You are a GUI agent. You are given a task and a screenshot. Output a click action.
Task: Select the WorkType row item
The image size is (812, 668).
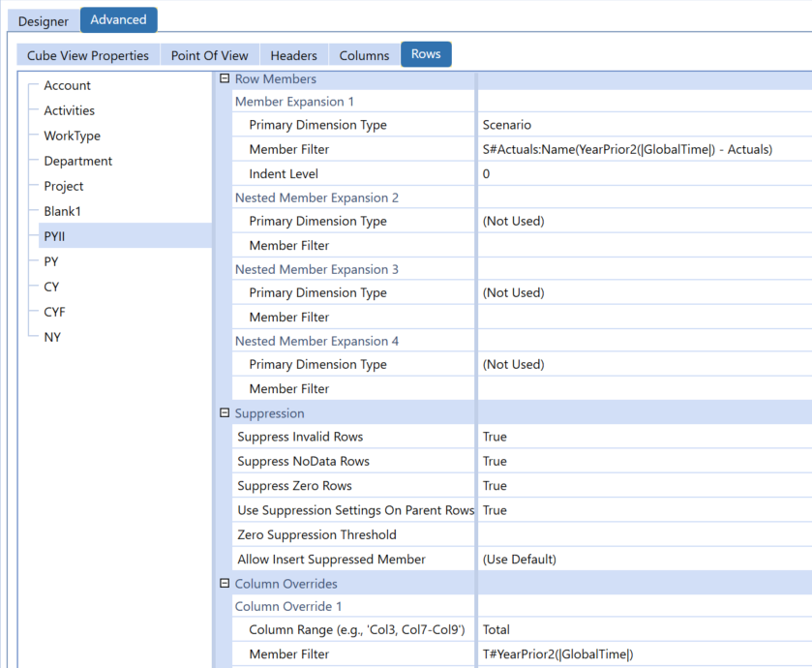[x=72, y=137]
